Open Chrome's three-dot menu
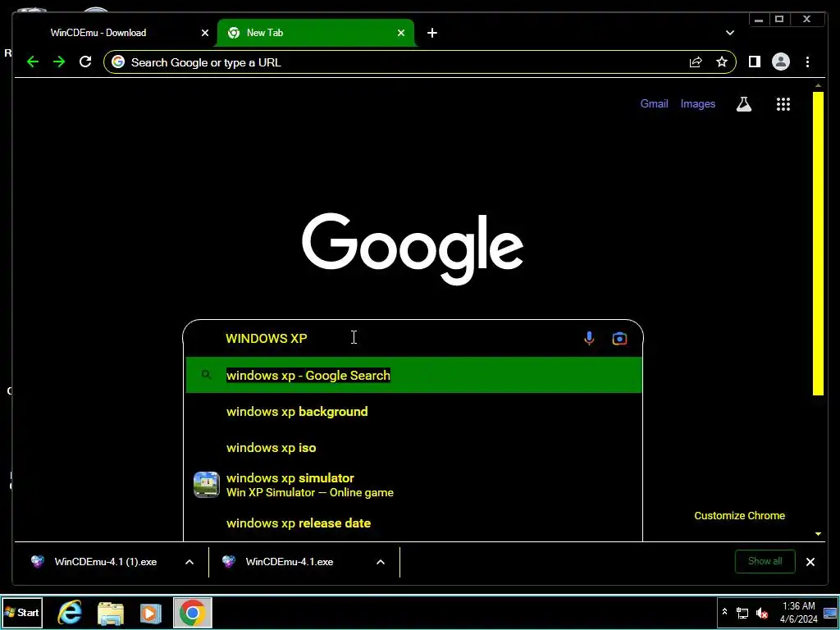 tap(807, 62)
